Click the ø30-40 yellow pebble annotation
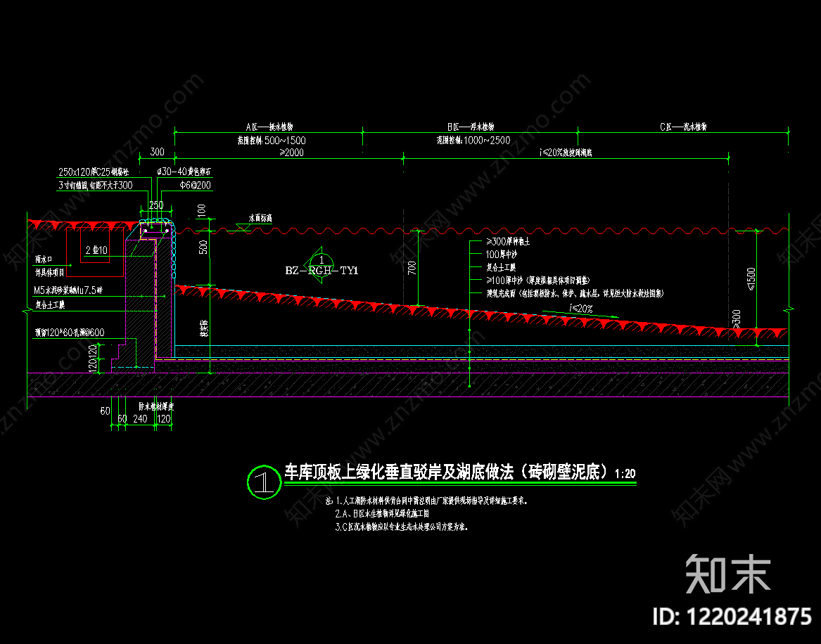 (184, 172)
